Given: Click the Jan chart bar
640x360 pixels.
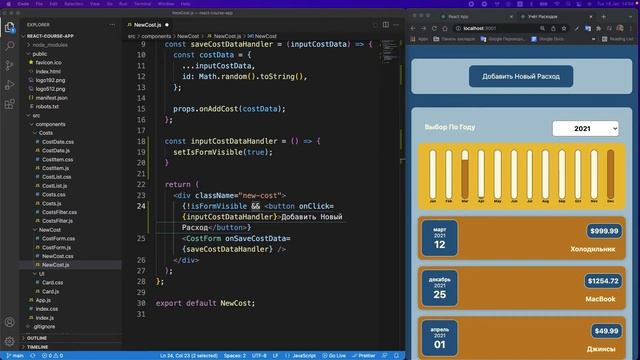Looking at the screenshot, I should click(x=432, y=174).
